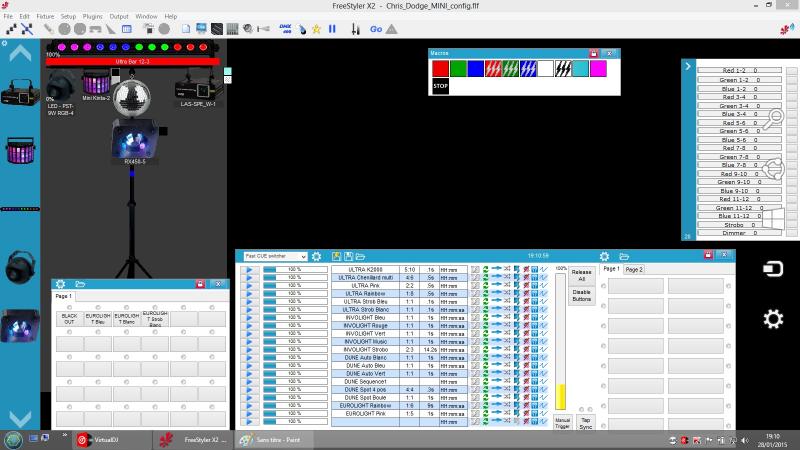This screenshot has height=450, width=800.
Task: Expand the right channel panel arrow
Action: tap(688, 66)
